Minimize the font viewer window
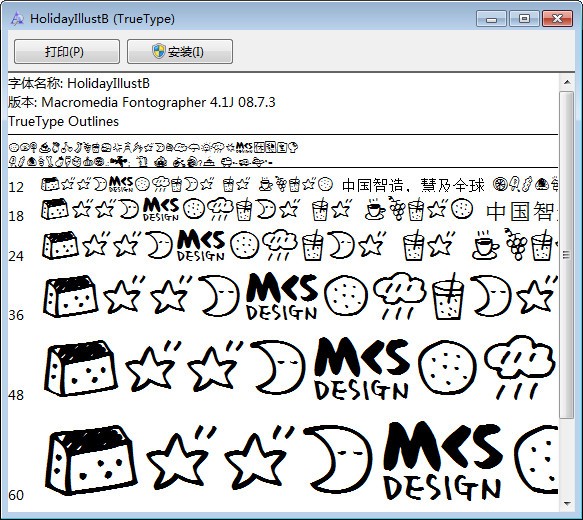Image resolution: width=583 pixels, height=520 pixels. 491,19
